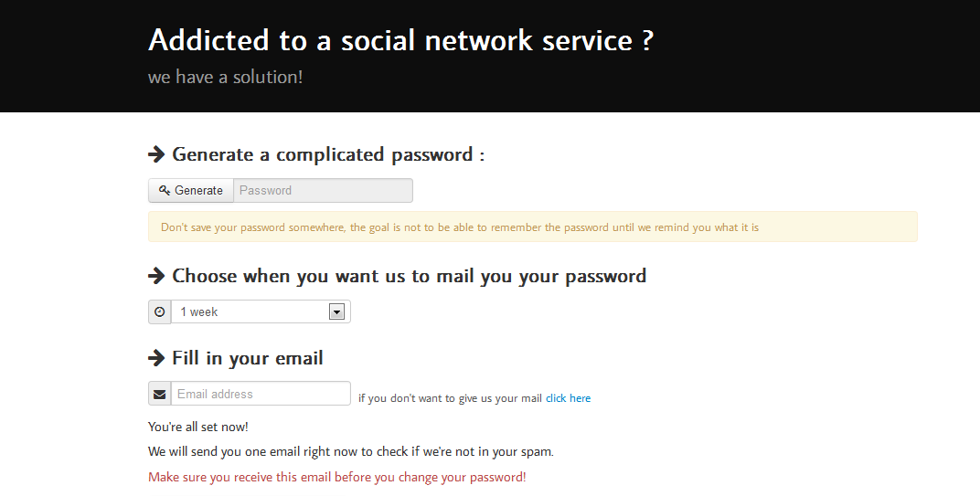Image resolution: width=980 pixels, height=496 pixels.
Task: Click the "we have a solution!" subtitle
Action: point(225,78)
